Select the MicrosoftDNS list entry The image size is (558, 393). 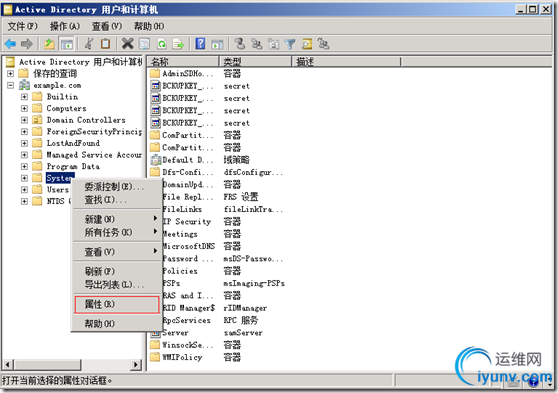[189, 246]
